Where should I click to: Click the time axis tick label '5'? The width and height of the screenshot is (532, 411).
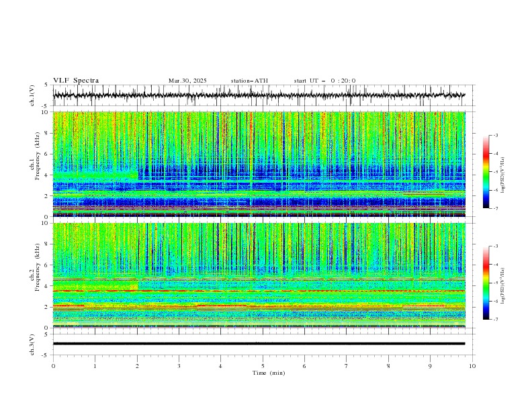(x=263, y=366)
